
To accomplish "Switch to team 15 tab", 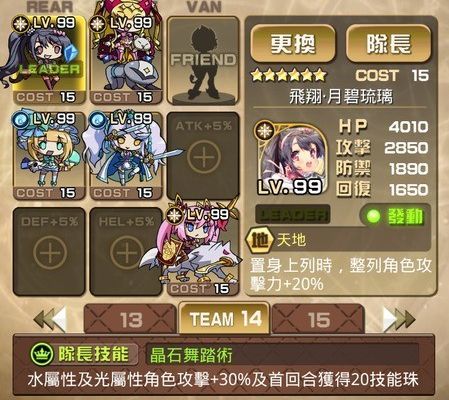I will [318, 319].
